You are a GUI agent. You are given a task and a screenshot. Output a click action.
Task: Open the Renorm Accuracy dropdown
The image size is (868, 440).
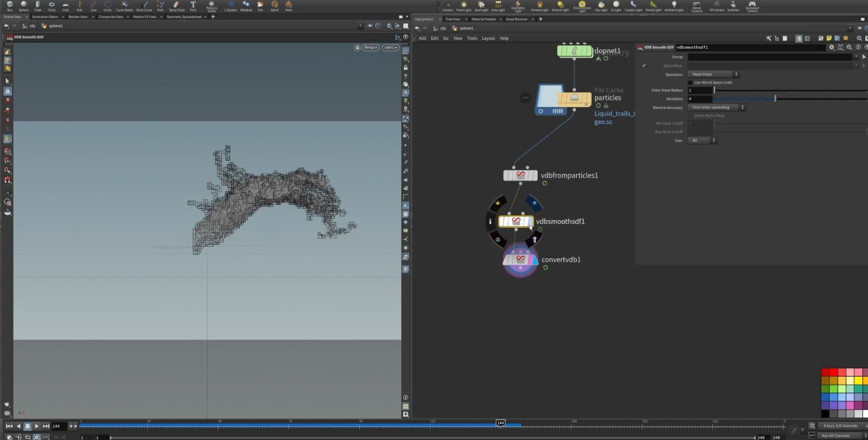pos(717,107)
